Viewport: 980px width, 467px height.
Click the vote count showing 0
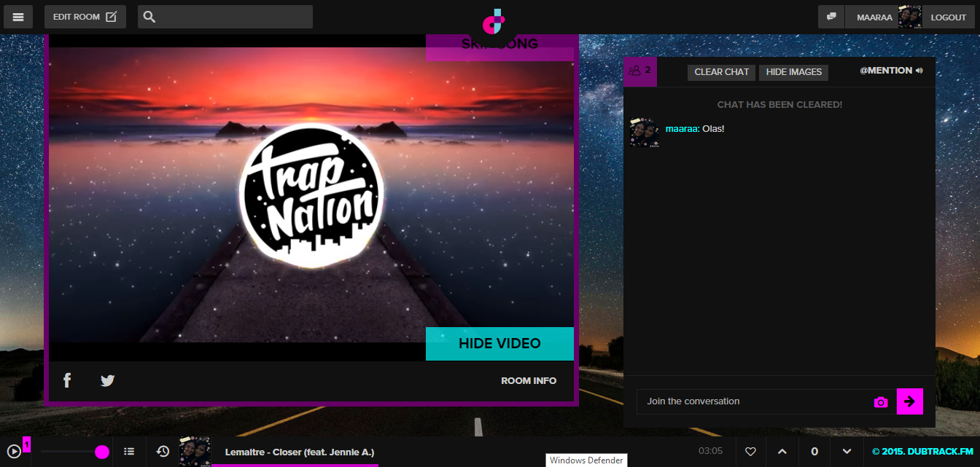[x=814, y=452]
